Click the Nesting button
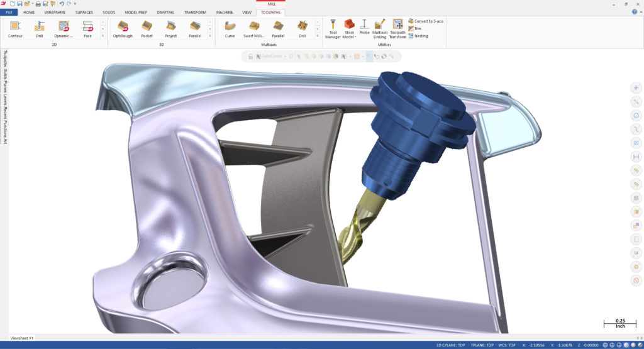This screenshot has height=349, width=644. click(x=418, y=36)
